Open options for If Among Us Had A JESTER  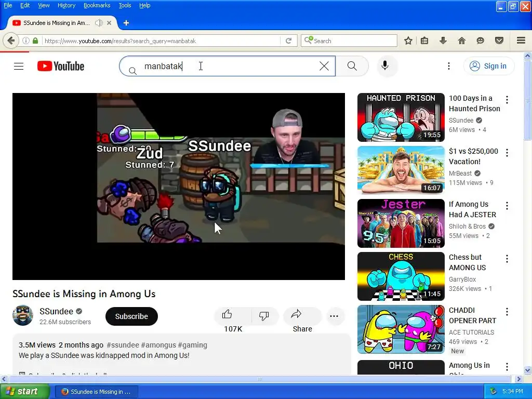(507, 206)
